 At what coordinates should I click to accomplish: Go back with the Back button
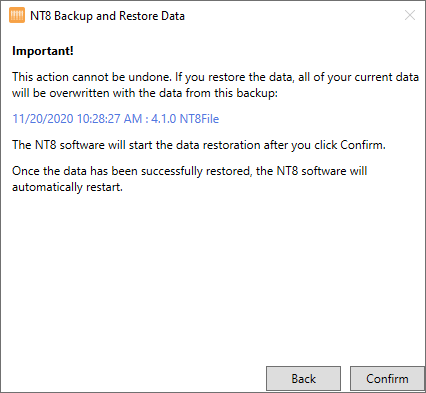303,379
